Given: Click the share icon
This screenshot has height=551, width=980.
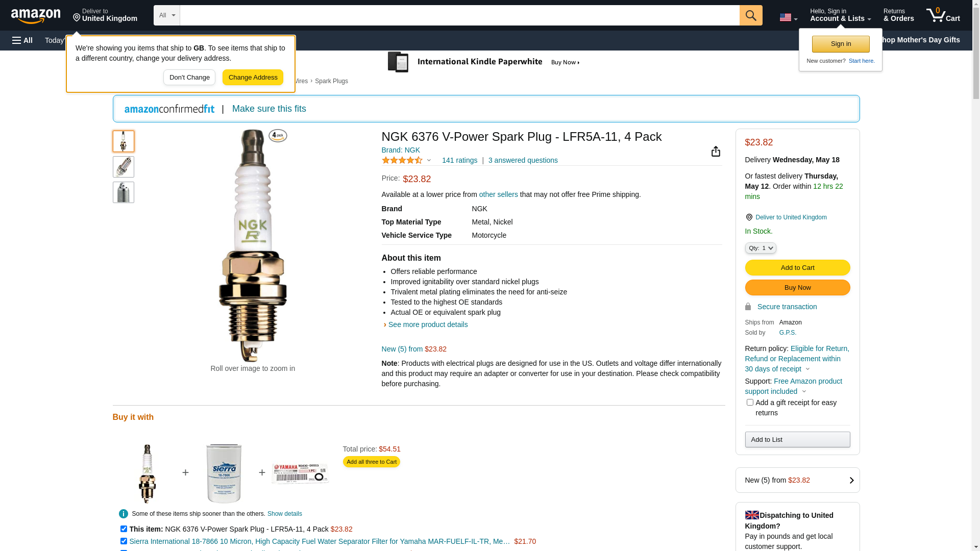Looking at the screenshot, I should pos(716,152).
